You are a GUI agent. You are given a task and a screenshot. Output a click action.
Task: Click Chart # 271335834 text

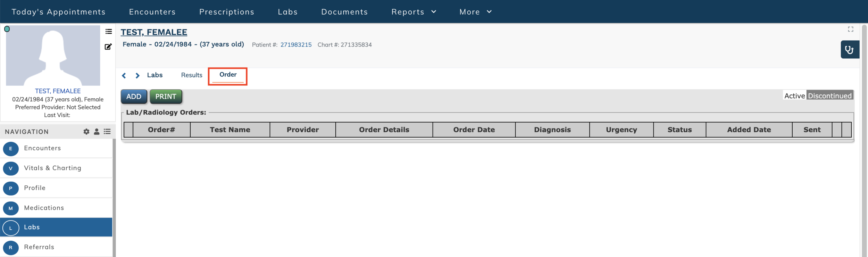point(344,45)
